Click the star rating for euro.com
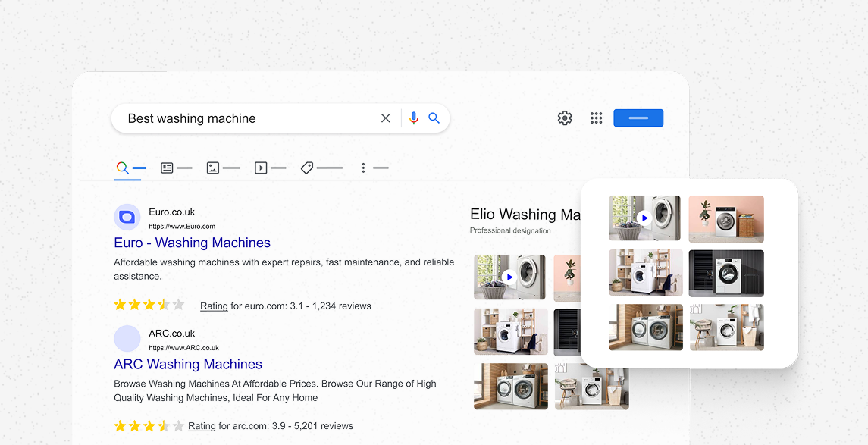Image resolution: width=868 pixels, height=445 pixels. click(149, 305)
